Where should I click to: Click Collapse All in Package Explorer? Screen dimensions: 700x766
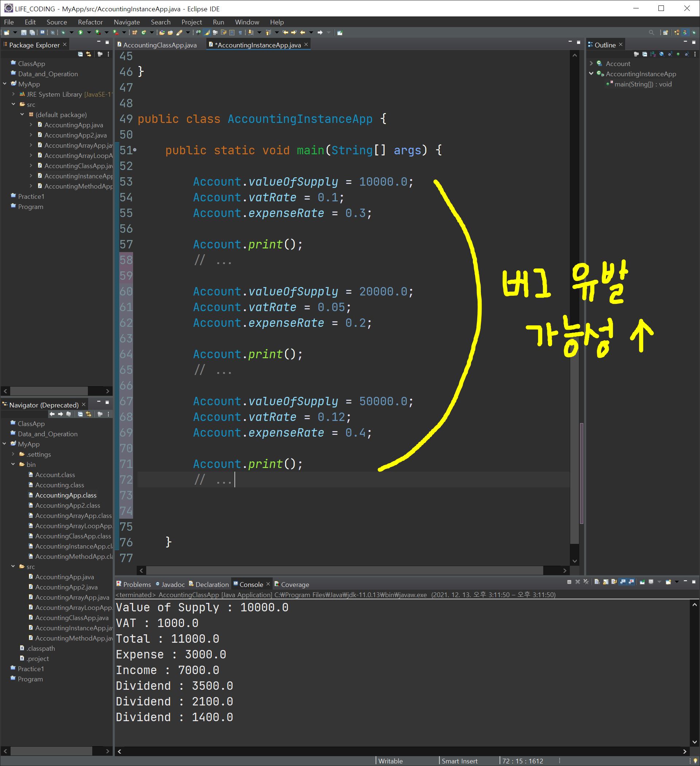[x=80, y=54]
